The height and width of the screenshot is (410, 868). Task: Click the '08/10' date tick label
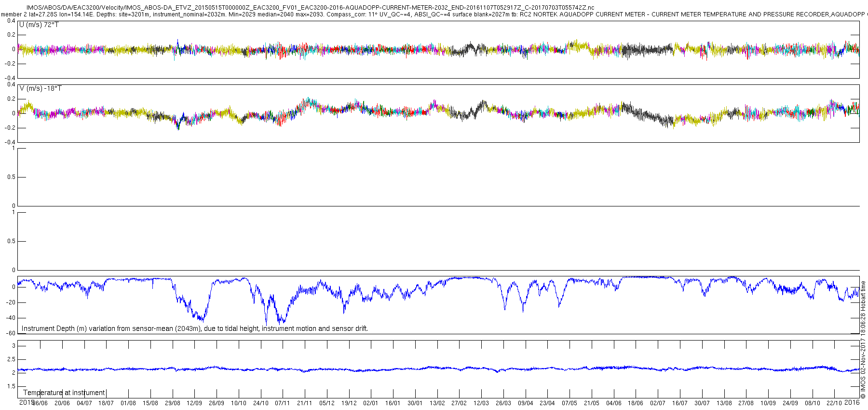813,403
